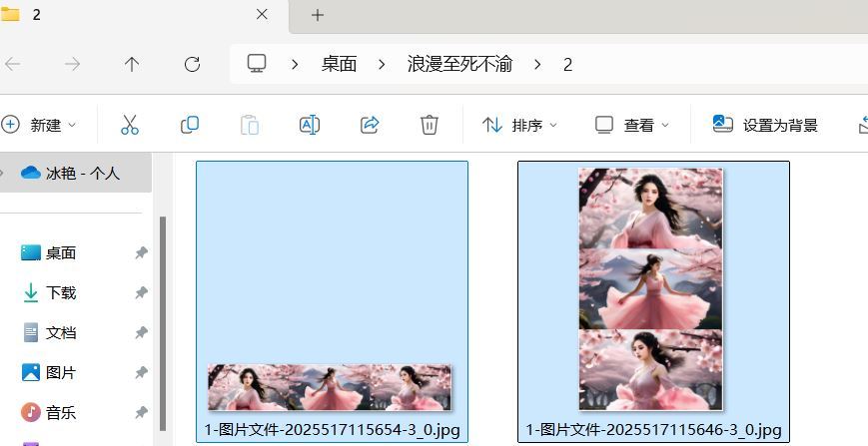Go back with the left arrow

point(12,64)
